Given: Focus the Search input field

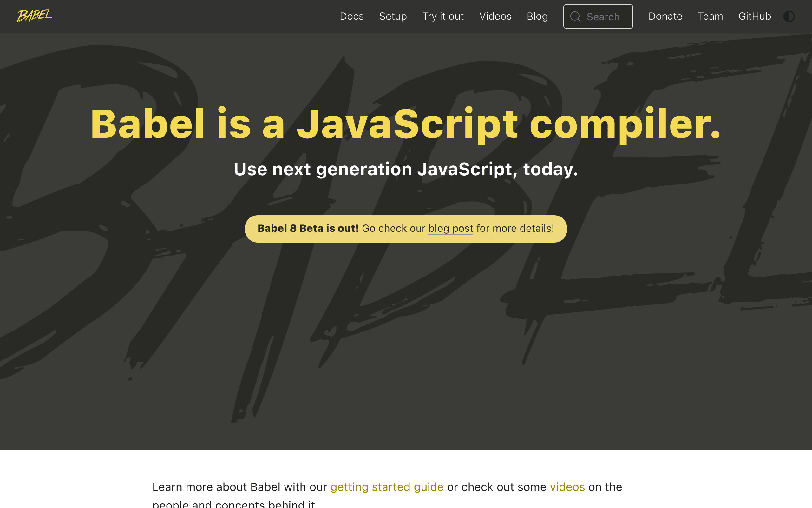Looking at the screenshot, I should (x=598, y=17).
